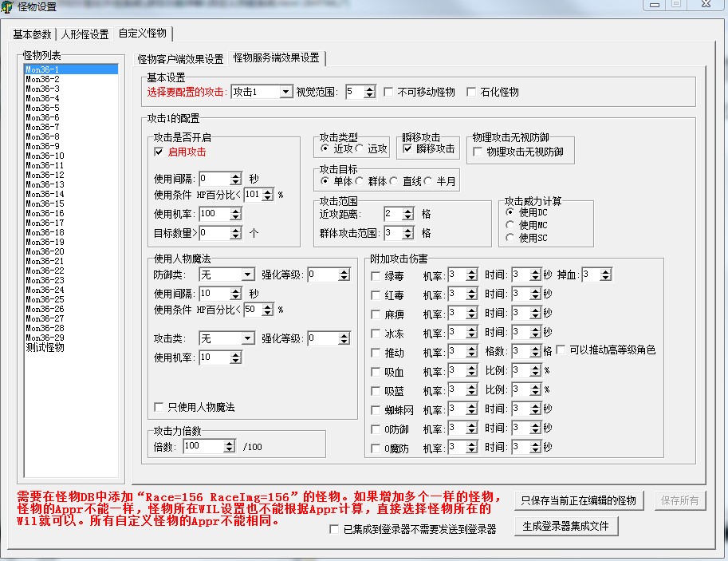
Task: Toggle the 石化怪物 checkbox
Action: pos(471,92)
